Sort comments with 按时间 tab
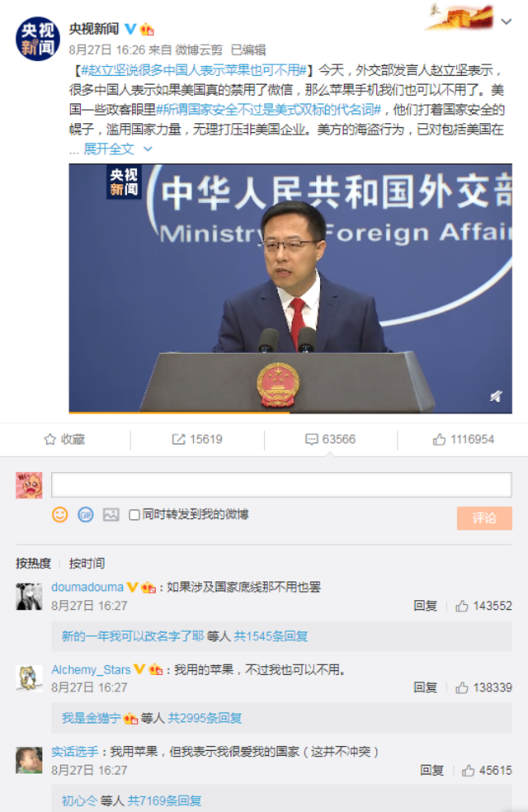The image size is (528, 812). 87,563
